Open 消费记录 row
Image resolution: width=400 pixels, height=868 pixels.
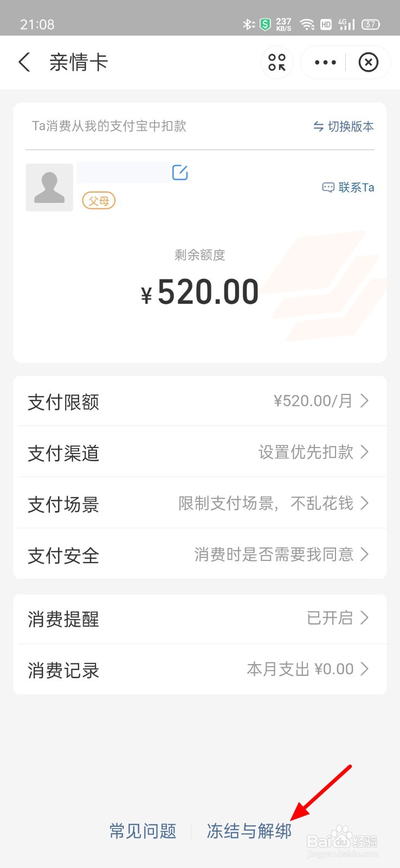pyautogui.click(x=200, y=669)
